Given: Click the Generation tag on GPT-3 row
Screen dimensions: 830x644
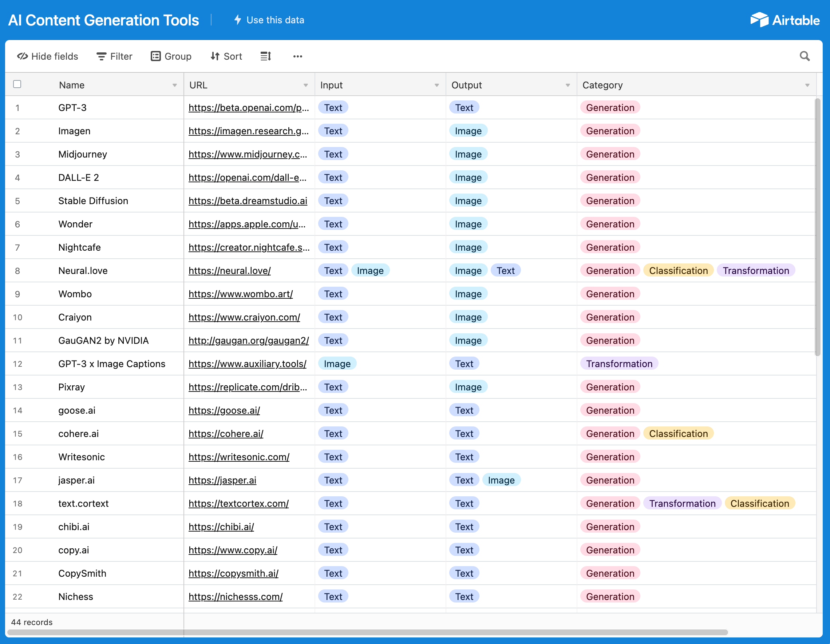Looking at the screenshot, I should point(610,108).
